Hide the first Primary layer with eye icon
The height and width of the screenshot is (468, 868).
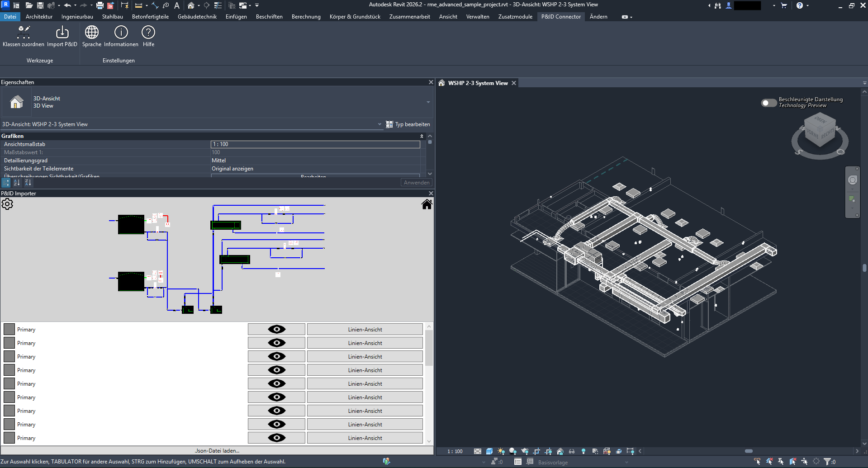[276, 329]
